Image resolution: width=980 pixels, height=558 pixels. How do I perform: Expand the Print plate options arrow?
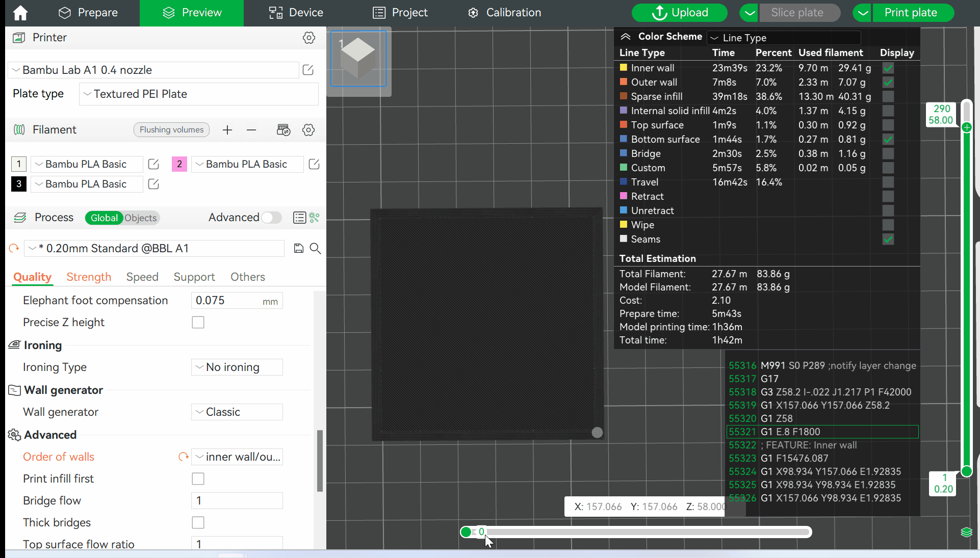point(862,13)
